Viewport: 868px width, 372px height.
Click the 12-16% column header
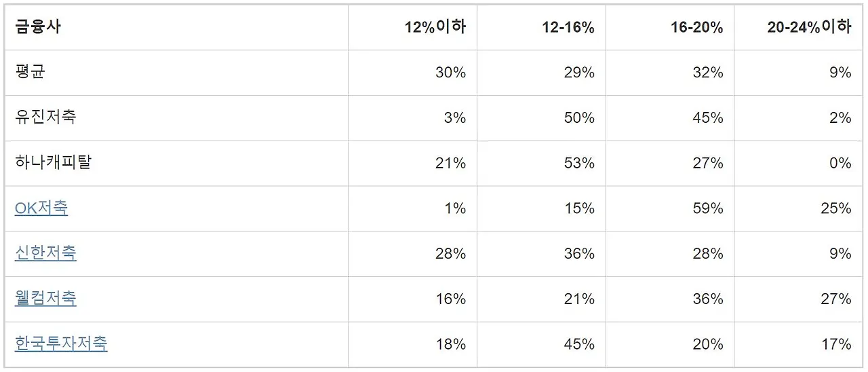(x=568, y=27)
